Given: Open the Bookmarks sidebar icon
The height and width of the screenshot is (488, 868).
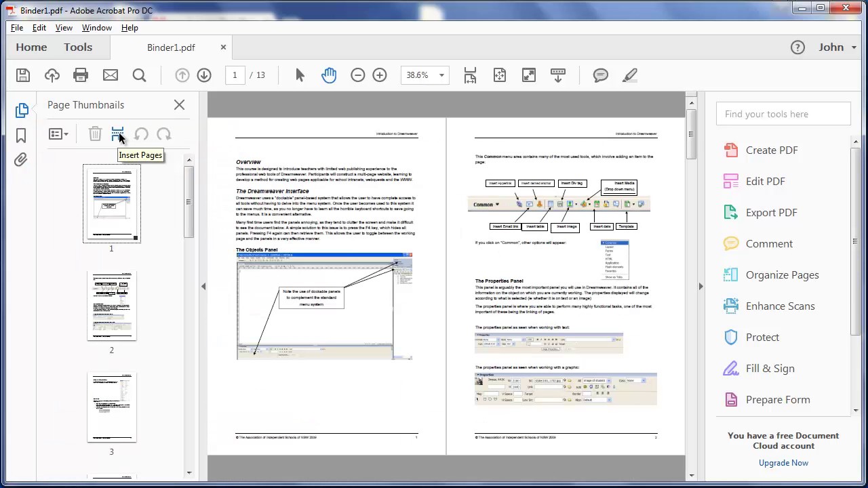Looking at the screenshot, I should point(21,136).
